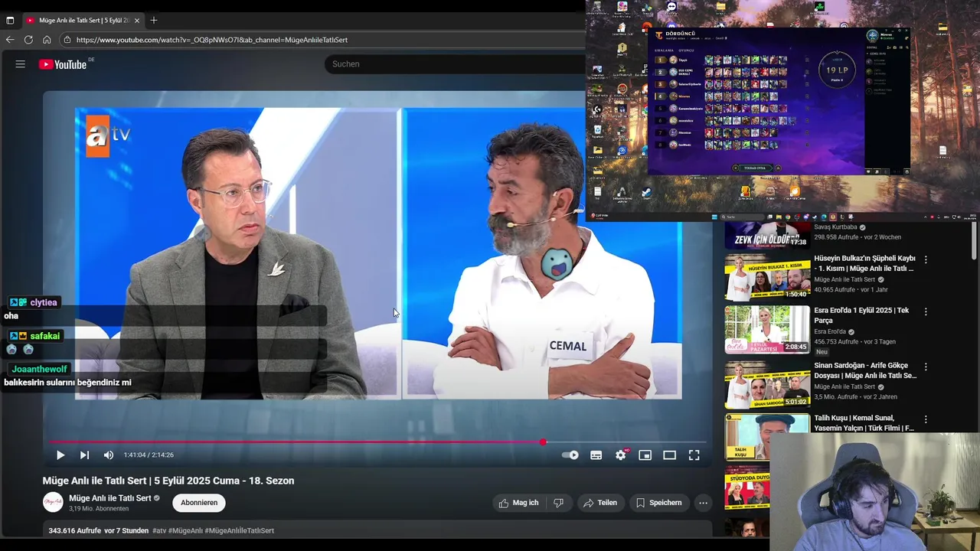Click the #MügeAnlı hashtag
Viewport: 980px width, 551px height.
pyautogui.click(x=185, y=530)
